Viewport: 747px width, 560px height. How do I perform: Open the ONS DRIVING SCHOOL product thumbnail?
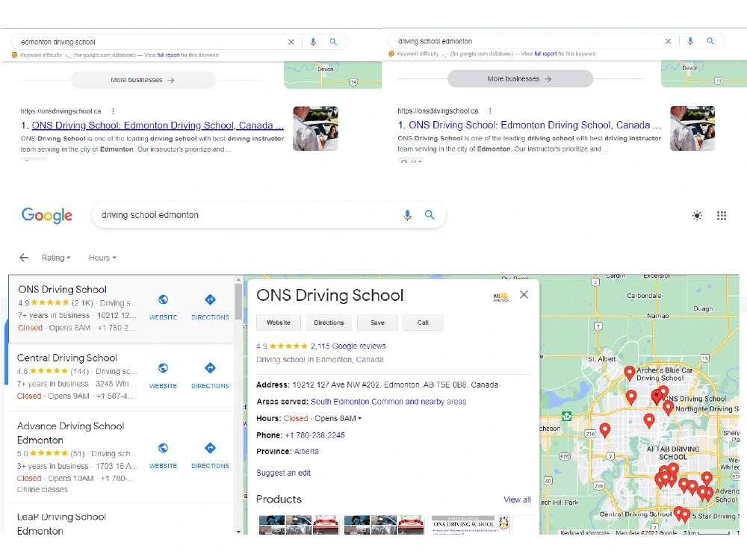(x=470, y=525)
